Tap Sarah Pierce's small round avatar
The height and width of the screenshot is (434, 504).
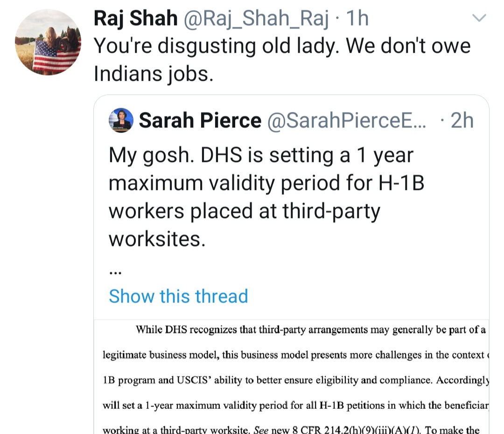click(121, 120)
